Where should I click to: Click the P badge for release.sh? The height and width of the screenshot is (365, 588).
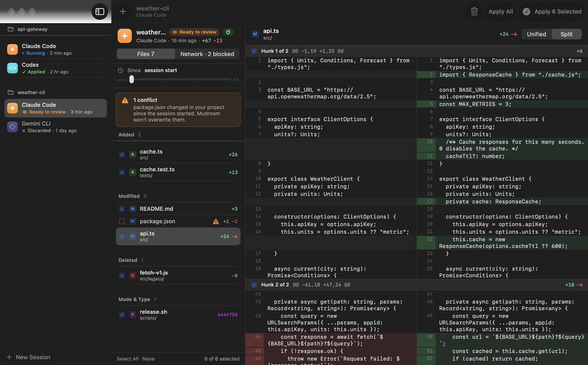[132, 314]
